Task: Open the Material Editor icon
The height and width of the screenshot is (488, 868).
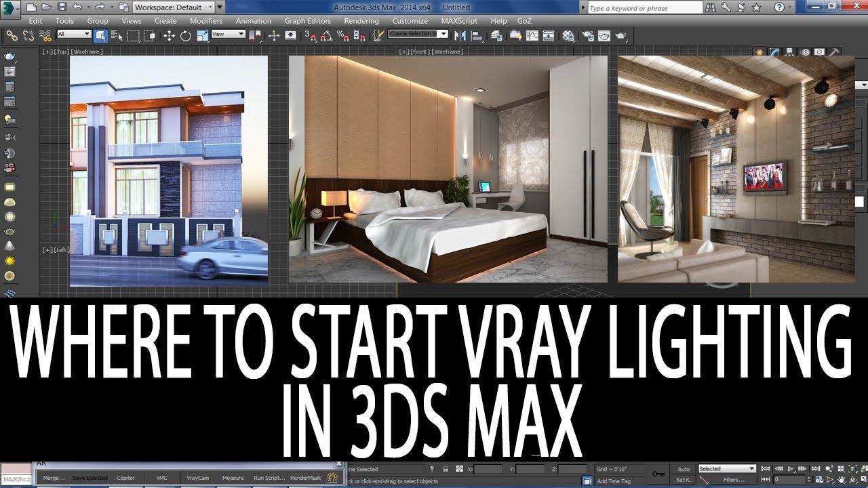Action: [x=568, y=35]
